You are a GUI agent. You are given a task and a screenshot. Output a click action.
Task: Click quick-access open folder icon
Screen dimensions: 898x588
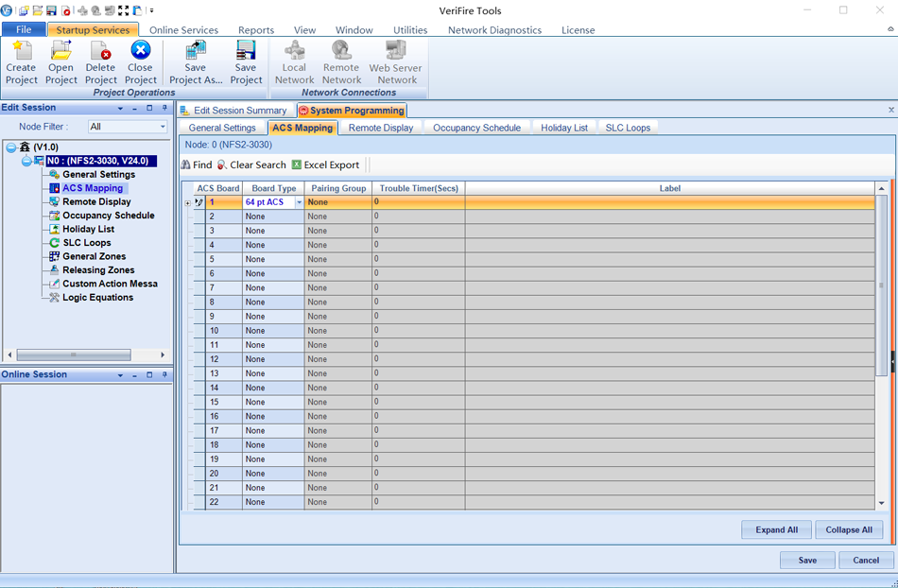(x=38, y=10)
